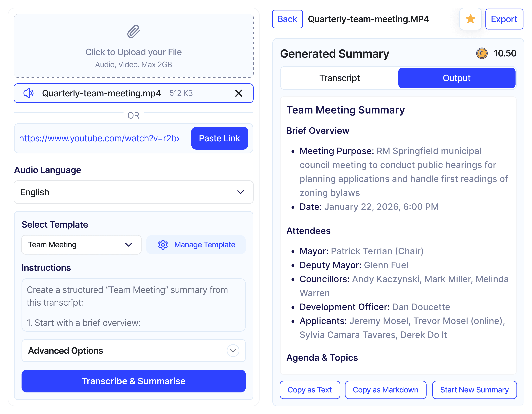Switch to the Transcript tab
The image size is (532, 414).
pyautogui.click(x=339, y=78)
